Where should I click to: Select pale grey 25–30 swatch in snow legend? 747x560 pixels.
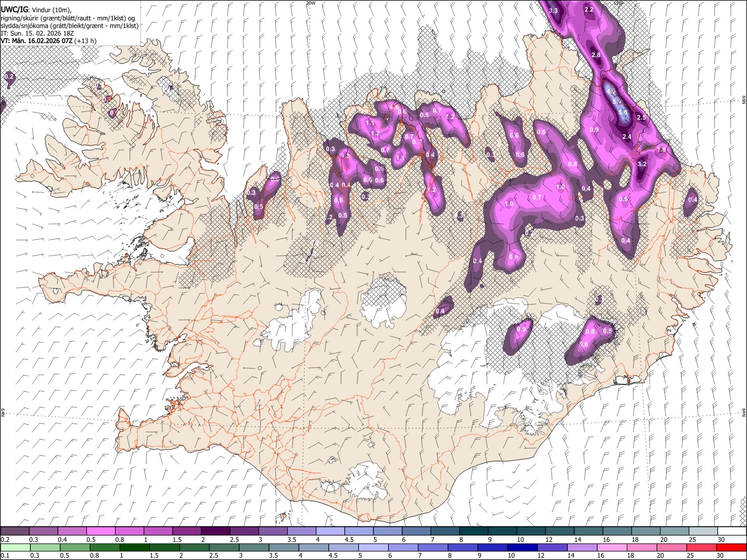(x=703, y=531)
